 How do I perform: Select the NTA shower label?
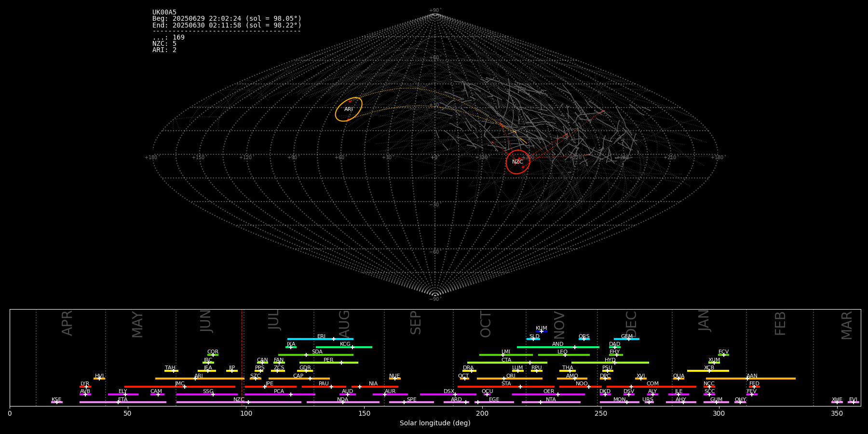pyautogui.click(x=551, y=400)
